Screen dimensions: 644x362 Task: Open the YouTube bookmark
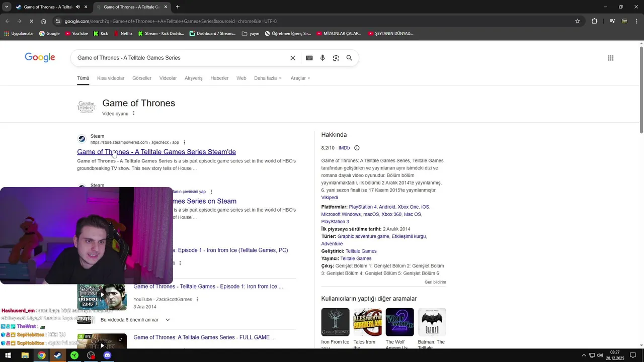(76, 34)
